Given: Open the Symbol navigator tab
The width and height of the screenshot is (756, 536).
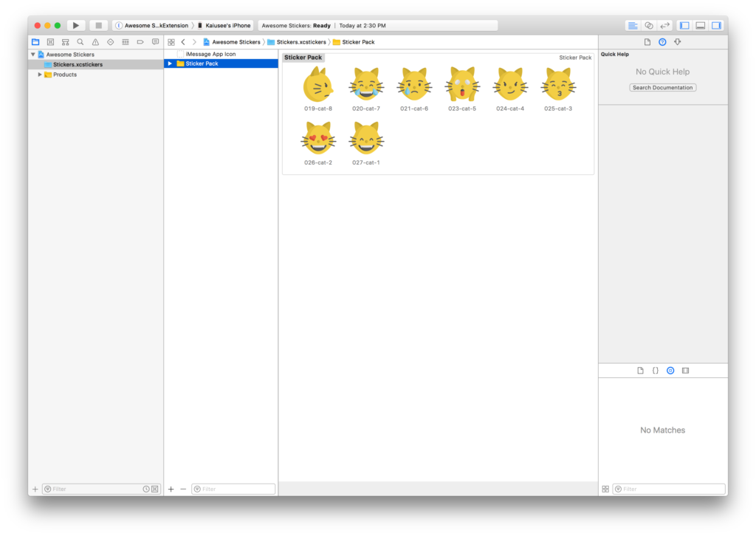Looking at the screenshot, I should [66, 42].
